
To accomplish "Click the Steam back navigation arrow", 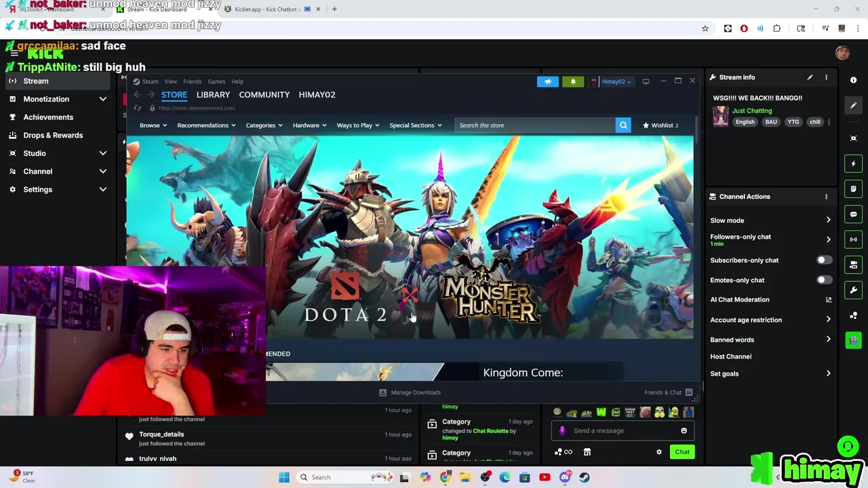I will 137,95.
